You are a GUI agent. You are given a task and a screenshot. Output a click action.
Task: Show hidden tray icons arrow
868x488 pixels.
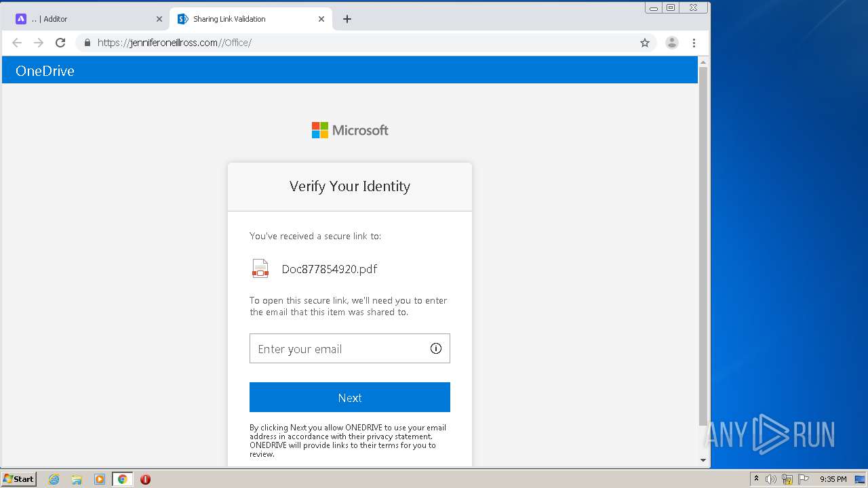(756, 479)
